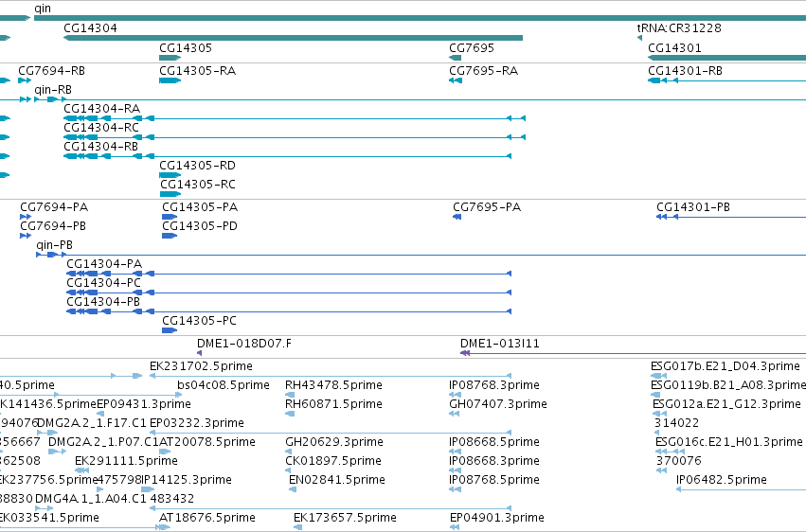The height and width of the screenshot is (532, 806).
Task: Click the 314022 feature label
Action: click(x=676, y=423)
